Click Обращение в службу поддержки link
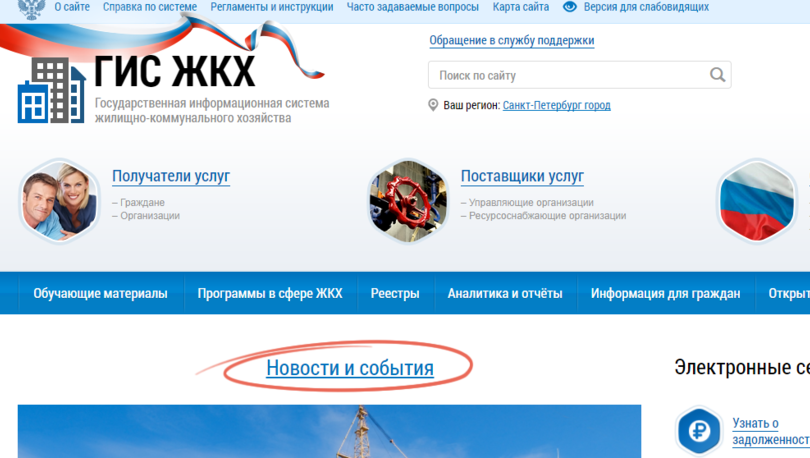810x458 pixels. 511,40
